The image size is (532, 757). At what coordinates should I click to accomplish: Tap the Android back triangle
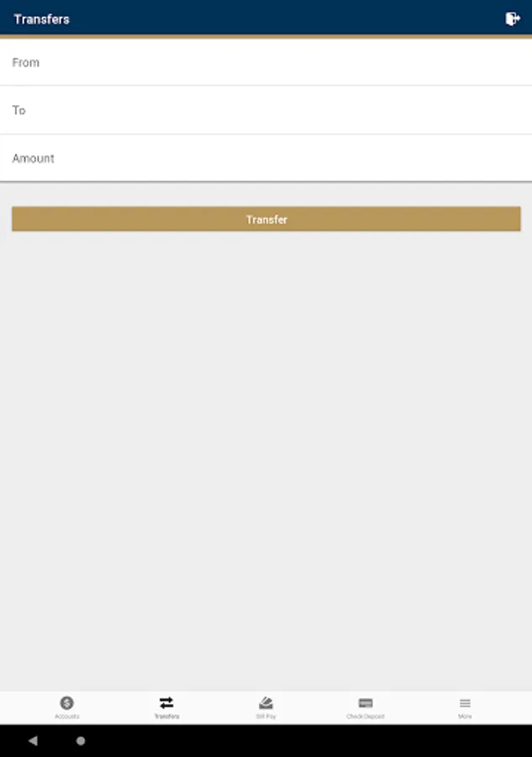coord(33,740)
